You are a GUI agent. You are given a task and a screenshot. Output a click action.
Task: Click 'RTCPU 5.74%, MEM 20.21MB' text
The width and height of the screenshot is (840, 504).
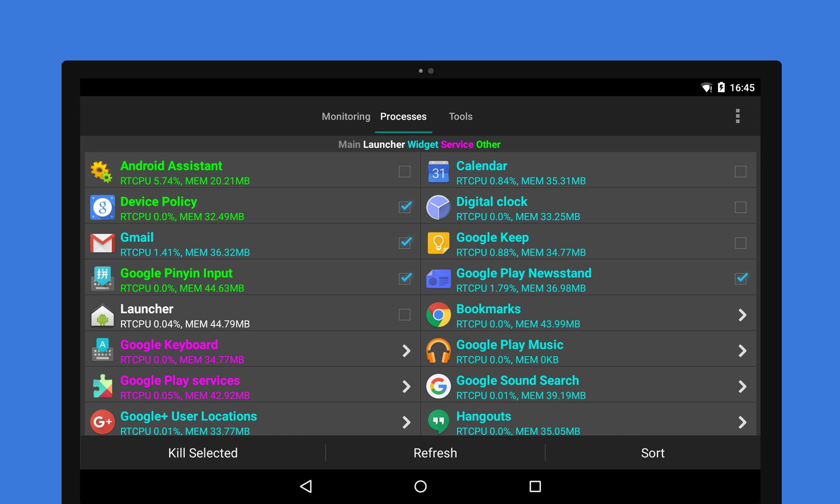[x=185, y=181]
